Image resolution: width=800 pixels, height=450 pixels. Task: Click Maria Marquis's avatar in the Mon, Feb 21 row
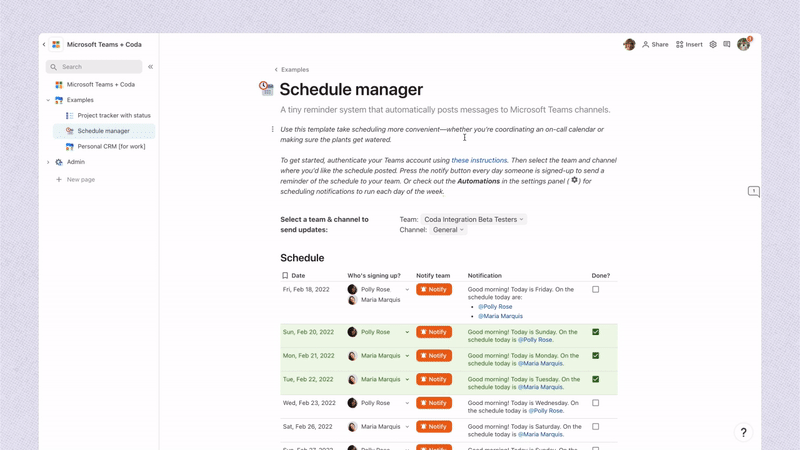click(x=352, y=356)
